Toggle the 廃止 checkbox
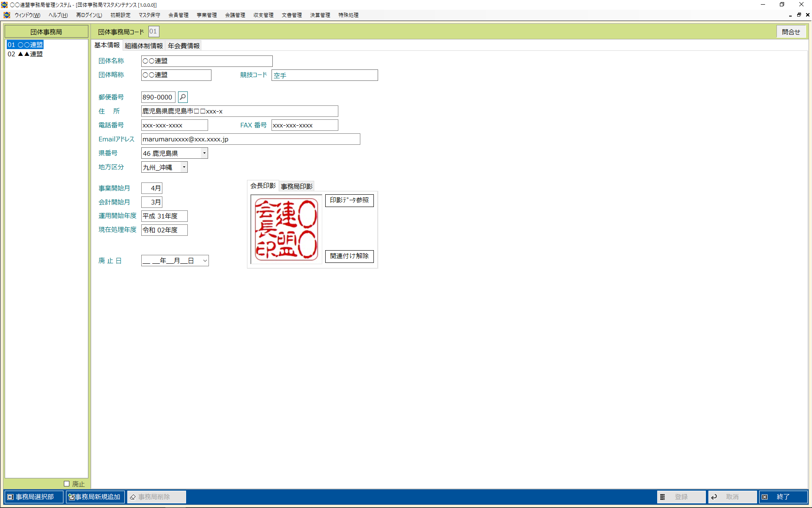This screenshot has height=508, width=812. tap(66, 483)
